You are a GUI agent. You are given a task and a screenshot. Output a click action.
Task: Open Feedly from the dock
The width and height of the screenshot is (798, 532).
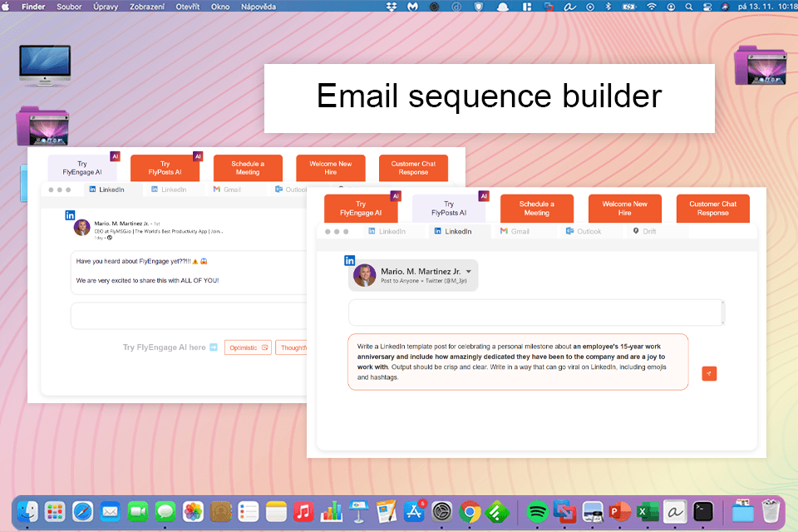497,512
